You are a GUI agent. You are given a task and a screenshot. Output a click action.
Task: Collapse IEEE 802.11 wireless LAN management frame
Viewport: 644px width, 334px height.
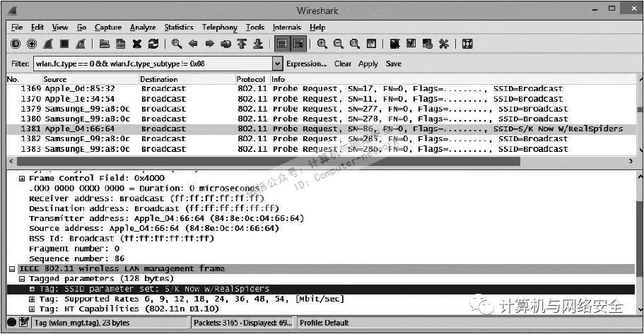click(x=12, y=269)
